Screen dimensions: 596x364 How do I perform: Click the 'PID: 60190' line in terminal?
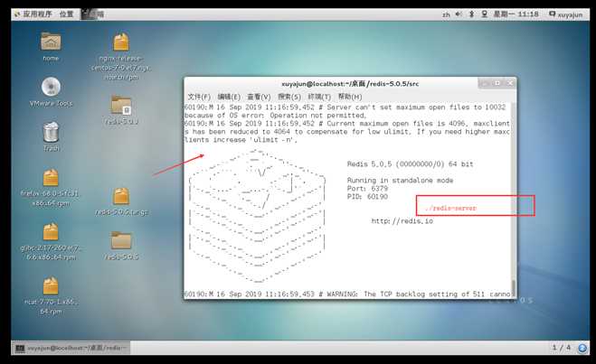point(367,197)
